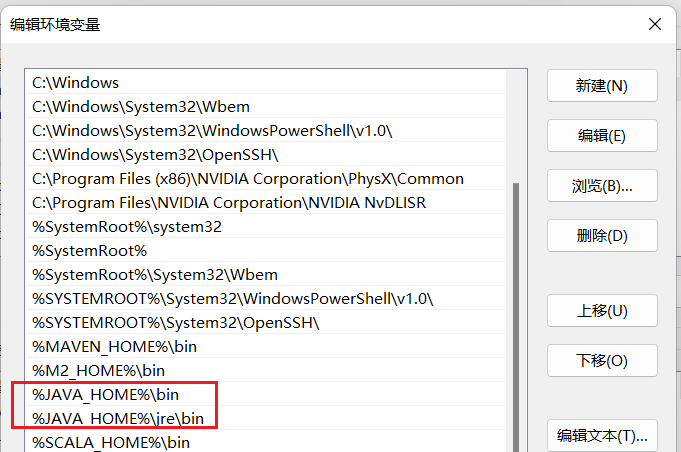
Task: Select the %JAVA_HOME%\bin entry
Action: pos(265,394)
